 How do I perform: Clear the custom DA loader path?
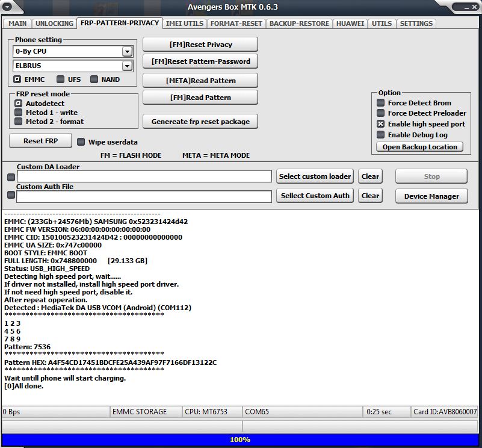pyautogui.click(x=370, y=176)
